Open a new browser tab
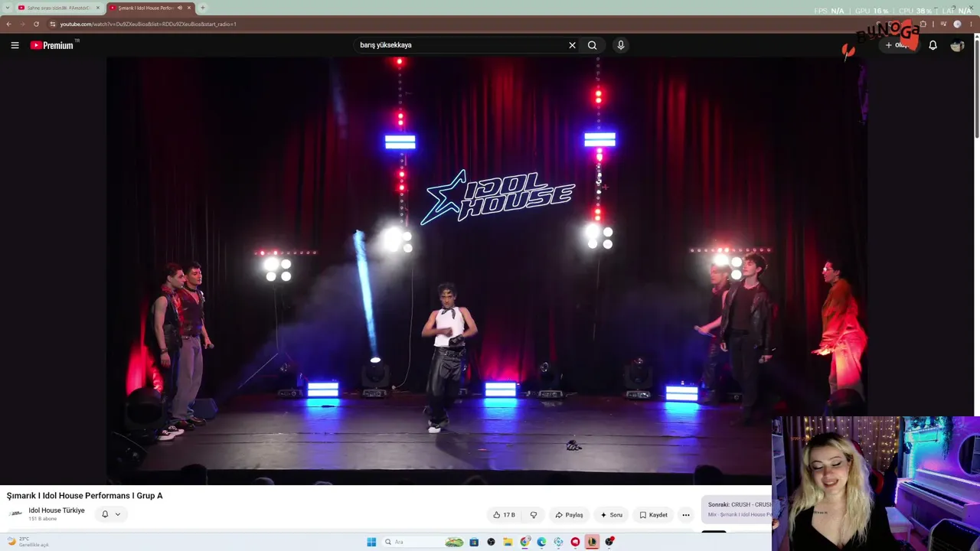 point(202,8)
